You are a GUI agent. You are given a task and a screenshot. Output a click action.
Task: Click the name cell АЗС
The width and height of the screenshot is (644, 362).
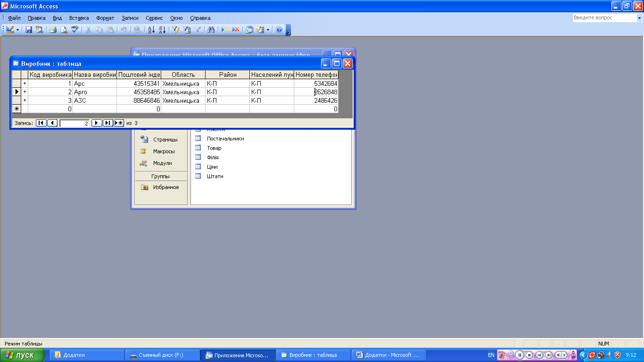[x=94, y=100]
